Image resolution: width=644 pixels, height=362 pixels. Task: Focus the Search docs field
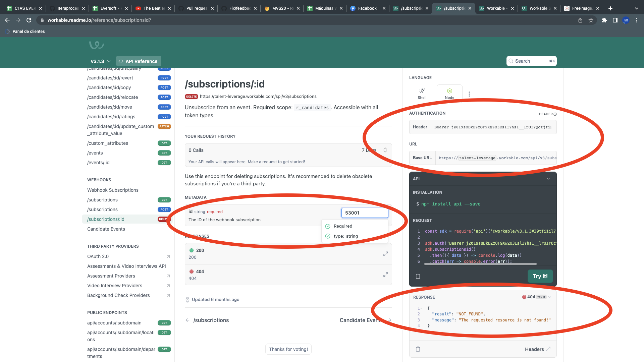531,61
